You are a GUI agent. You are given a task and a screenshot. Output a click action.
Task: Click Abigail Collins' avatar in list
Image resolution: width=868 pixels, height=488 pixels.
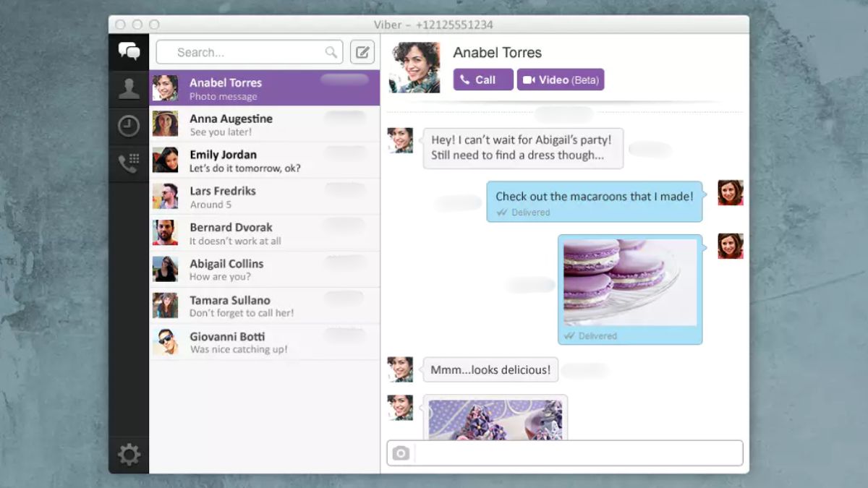pos(165,269)
